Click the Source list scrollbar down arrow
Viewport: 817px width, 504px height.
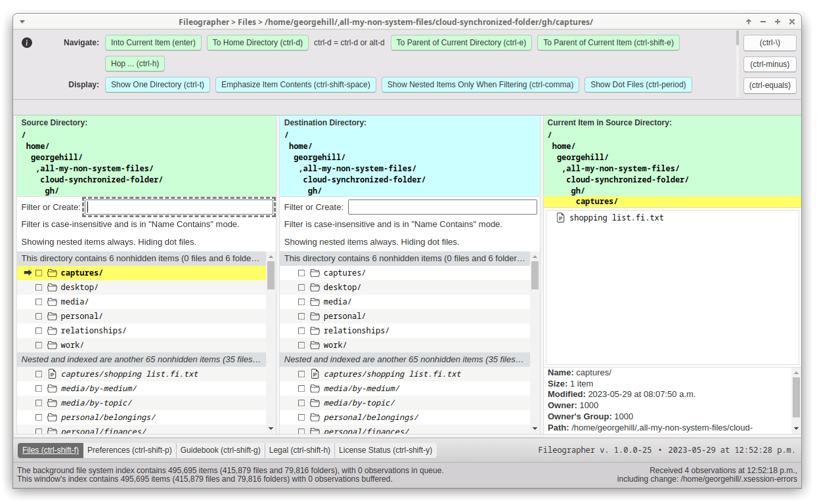[271, 429]
